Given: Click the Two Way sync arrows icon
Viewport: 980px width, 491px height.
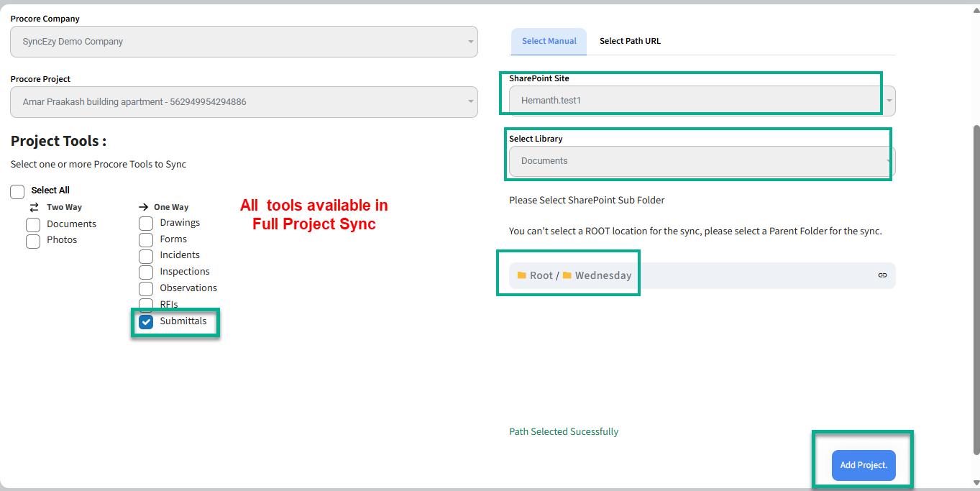Looking at the screenshot, I should 34,207.
